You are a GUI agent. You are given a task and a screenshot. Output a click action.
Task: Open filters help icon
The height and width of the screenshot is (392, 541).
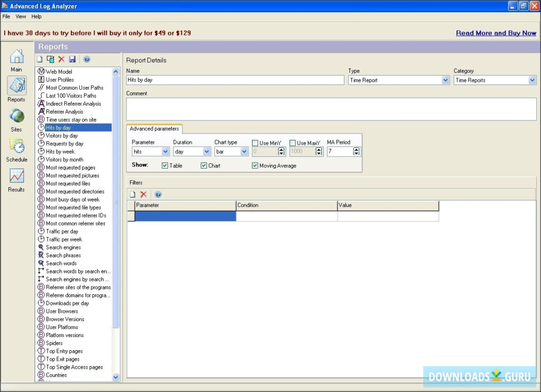point(158,194)
